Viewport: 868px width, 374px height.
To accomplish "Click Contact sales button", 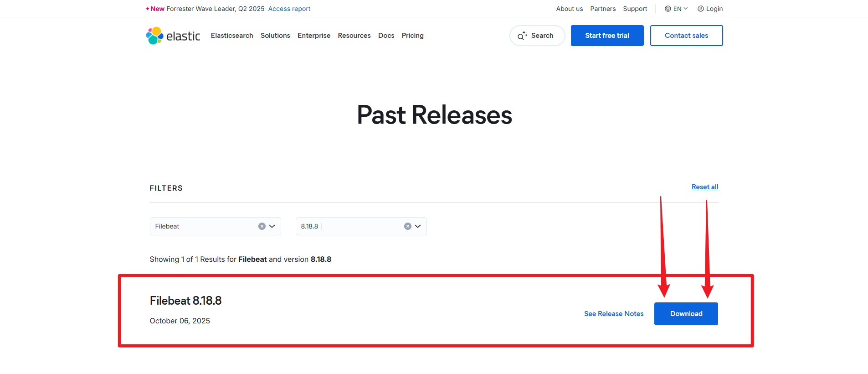I will (x=687, y=36).
